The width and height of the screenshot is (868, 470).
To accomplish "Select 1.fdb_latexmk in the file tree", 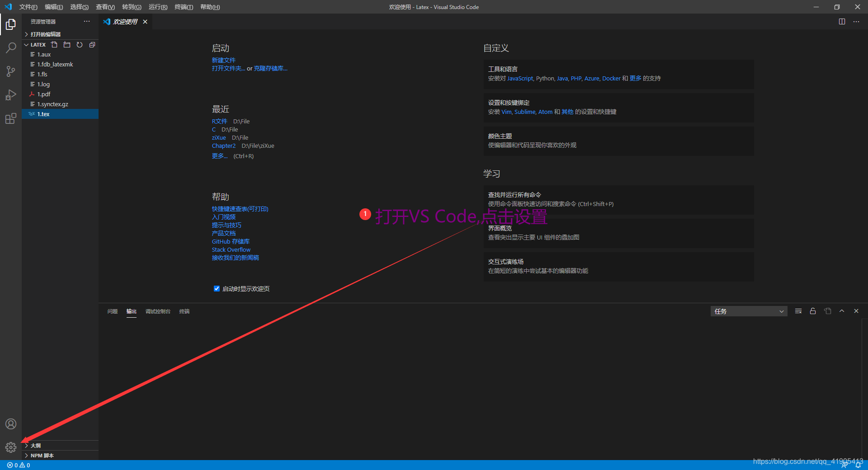I will click(x=60, y=64).
